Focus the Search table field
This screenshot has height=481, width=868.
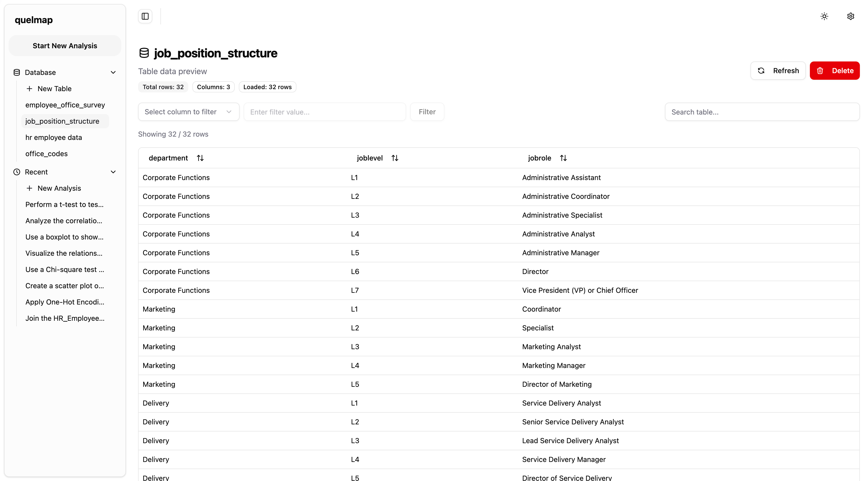click(x=762, y=112)
